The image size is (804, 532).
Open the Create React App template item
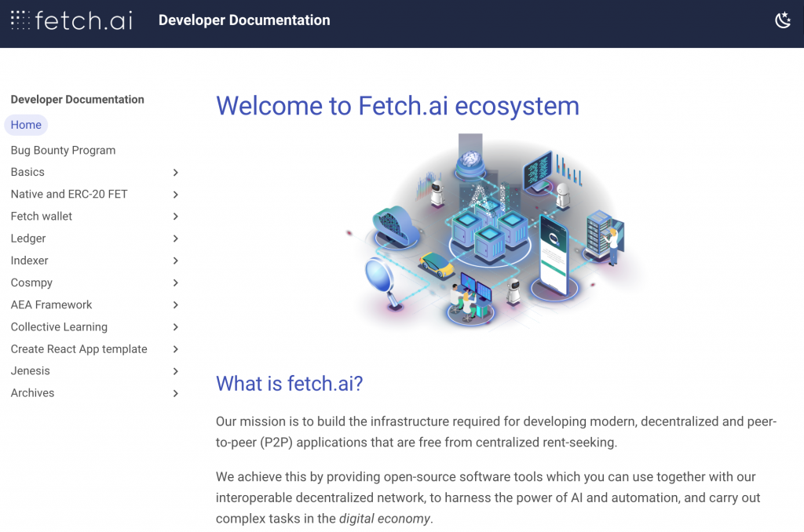click(x=79, y=348)
